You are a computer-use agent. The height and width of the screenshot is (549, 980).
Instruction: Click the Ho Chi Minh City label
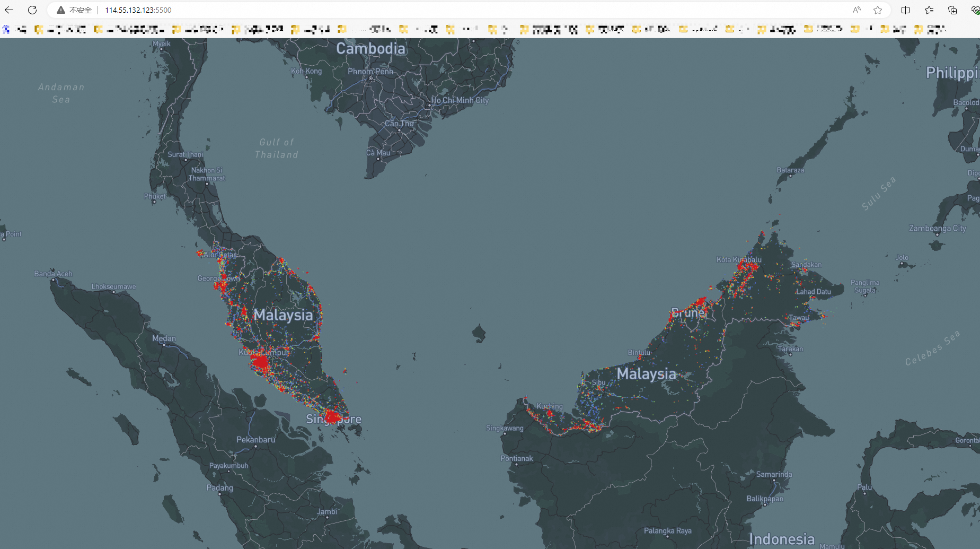pos(460,100)
